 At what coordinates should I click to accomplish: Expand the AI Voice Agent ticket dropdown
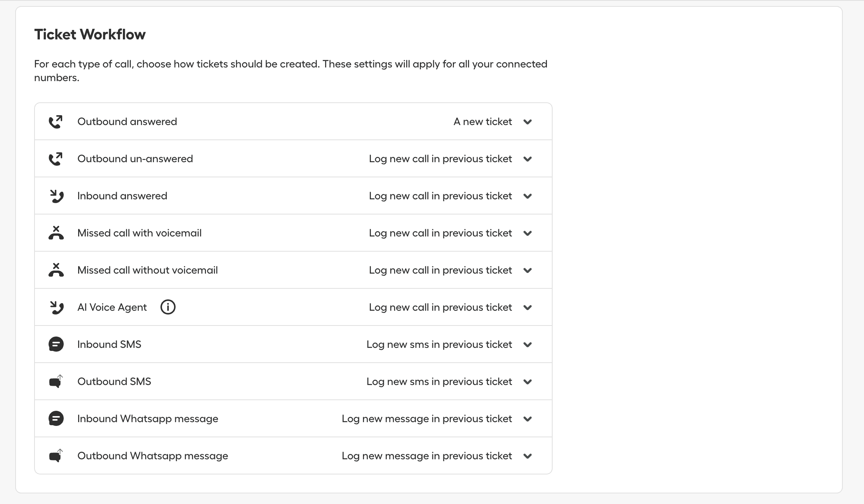point(528,308)
